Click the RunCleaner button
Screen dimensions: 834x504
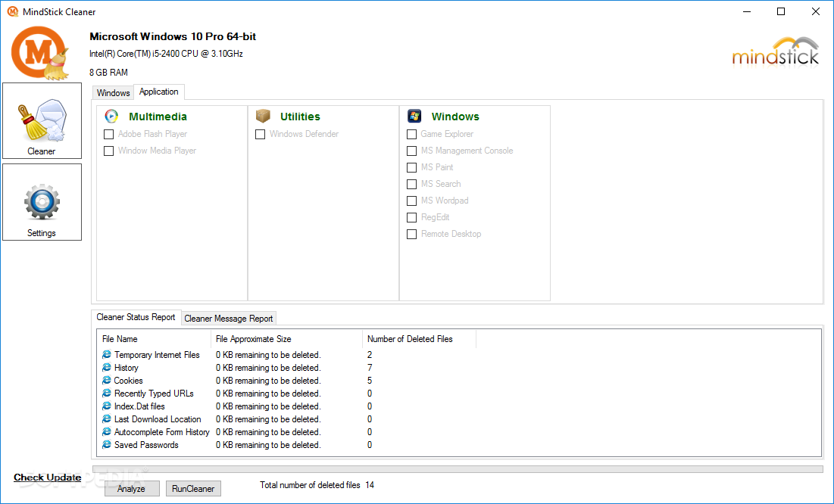pos(193,489)
